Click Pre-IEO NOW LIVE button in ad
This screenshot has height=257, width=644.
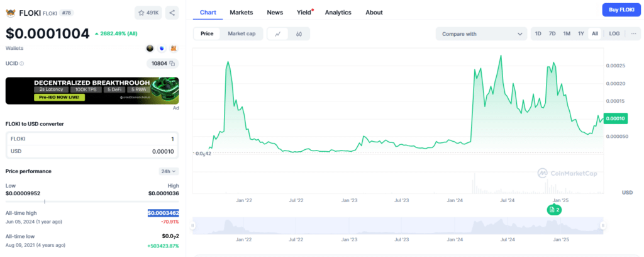(x=60, y=98)
